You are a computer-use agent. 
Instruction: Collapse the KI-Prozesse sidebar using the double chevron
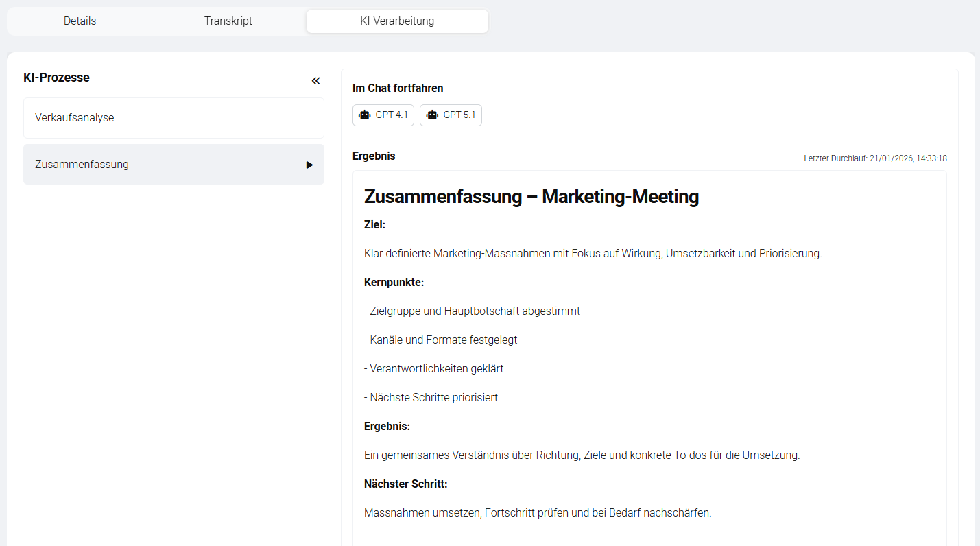click(315, 80)
